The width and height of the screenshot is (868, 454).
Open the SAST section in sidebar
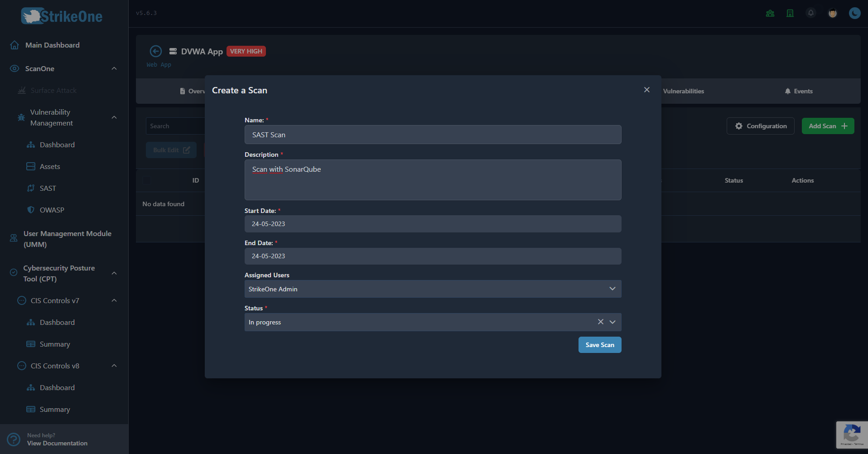pyautogui.click(x=47, y=188)
